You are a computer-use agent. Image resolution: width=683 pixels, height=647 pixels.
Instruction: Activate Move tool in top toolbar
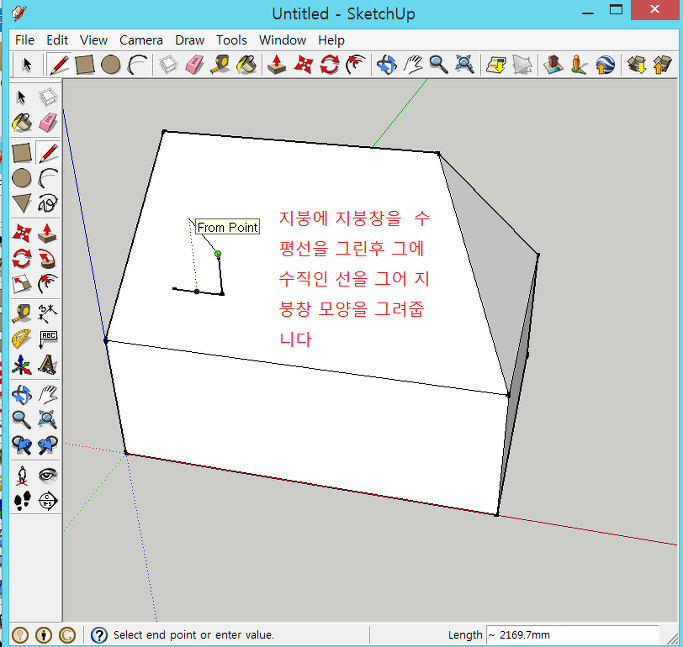click(303, 65)
